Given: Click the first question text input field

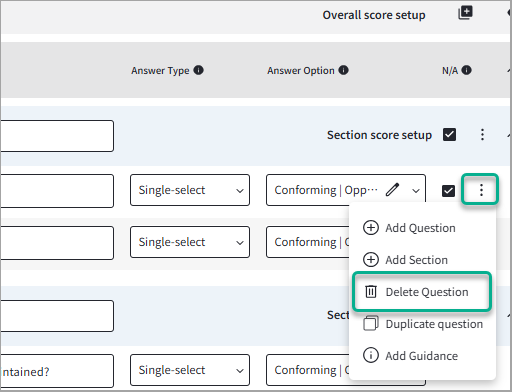Looking at the screenshot, I should tap(57, 191).
